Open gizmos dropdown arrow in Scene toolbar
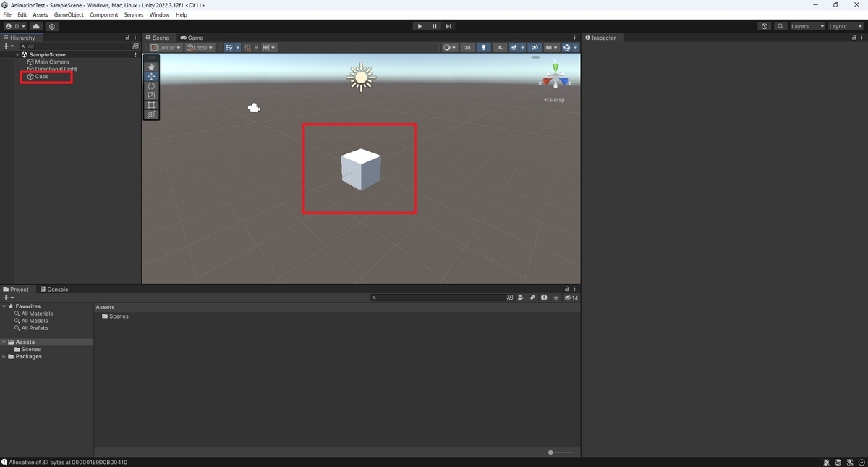 575,47
